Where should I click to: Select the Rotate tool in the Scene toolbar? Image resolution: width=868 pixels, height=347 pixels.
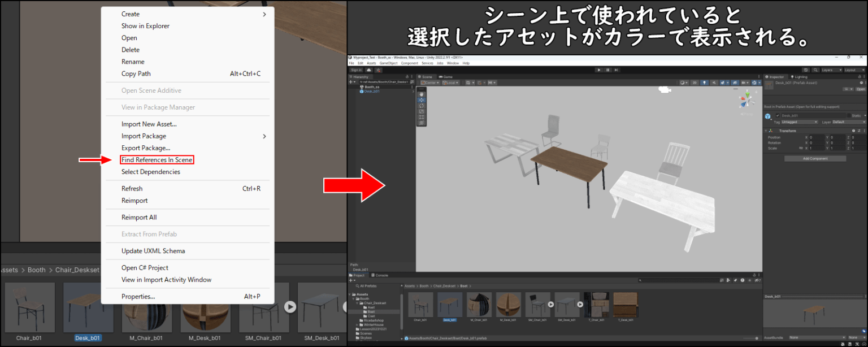point(422,106)
